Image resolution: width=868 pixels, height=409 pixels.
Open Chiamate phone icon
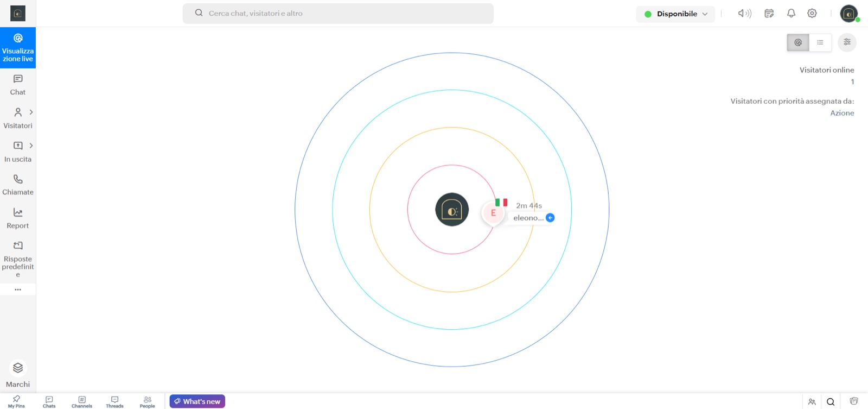click(x=18, y=179)
